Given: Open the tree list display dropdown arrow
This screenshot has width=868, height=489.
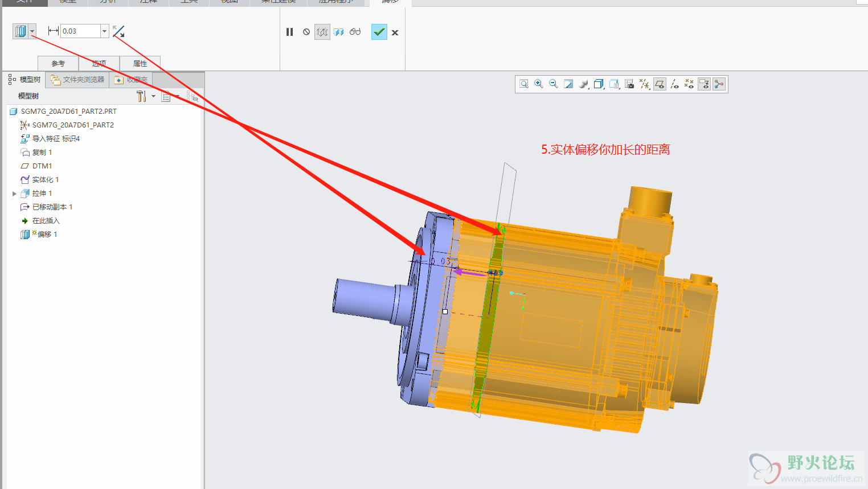Looking at the screenshot, I should point(177,96).
